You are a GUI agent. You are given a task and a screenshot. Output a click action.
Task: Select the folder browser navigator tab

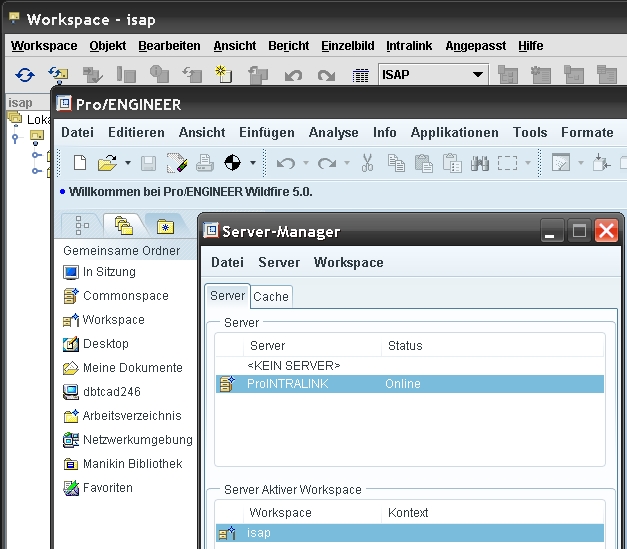pos(124,226)
